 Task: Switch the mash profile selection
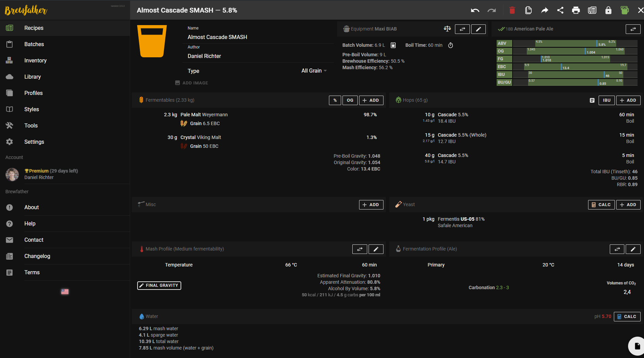pos(359,249)
